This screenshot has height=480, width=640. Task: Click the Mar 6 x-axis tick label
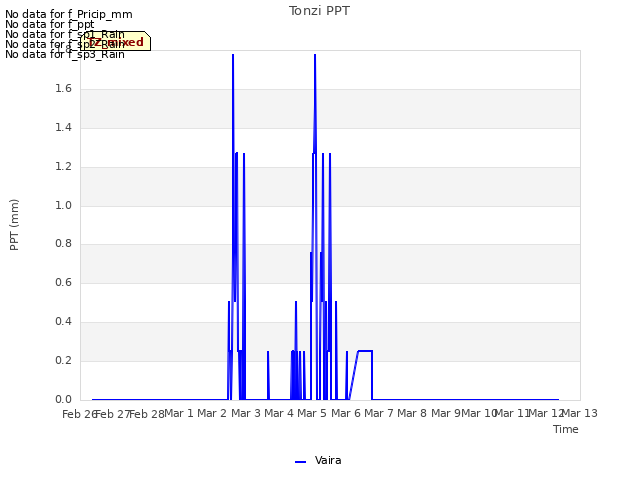point(346,413)
